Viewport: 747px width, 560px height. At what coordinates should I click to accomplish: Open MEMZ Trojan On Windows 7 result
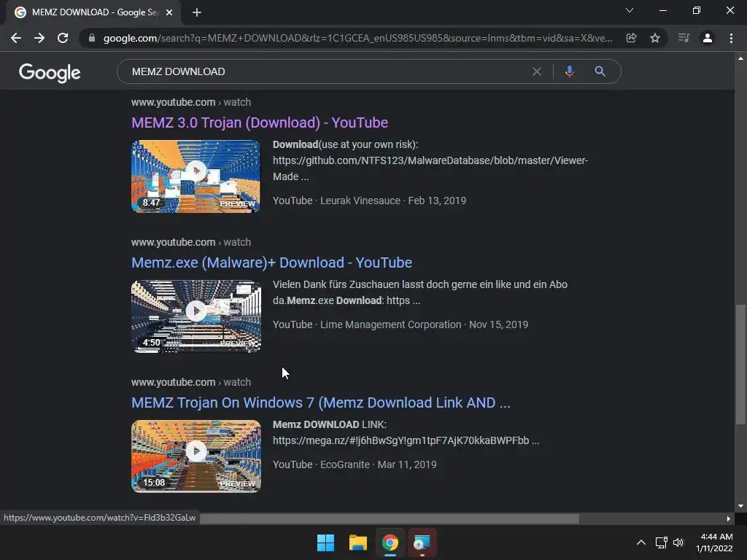pos(321,402)
